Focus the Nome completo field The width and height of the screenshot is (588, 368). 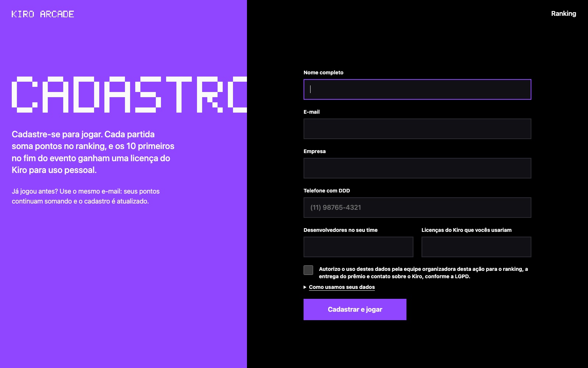tap(417, 89)
